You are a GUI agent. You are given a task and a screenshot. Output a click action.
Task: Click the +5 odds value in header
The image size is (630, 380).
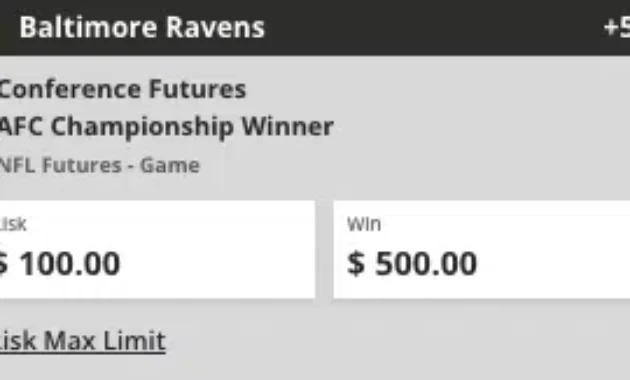617,28
